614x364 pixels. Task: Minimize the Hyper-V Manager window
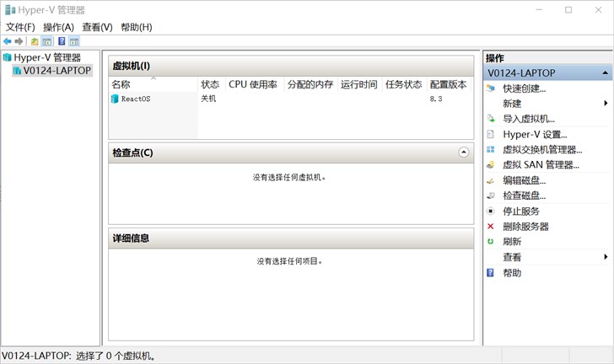tap(539, 10)
